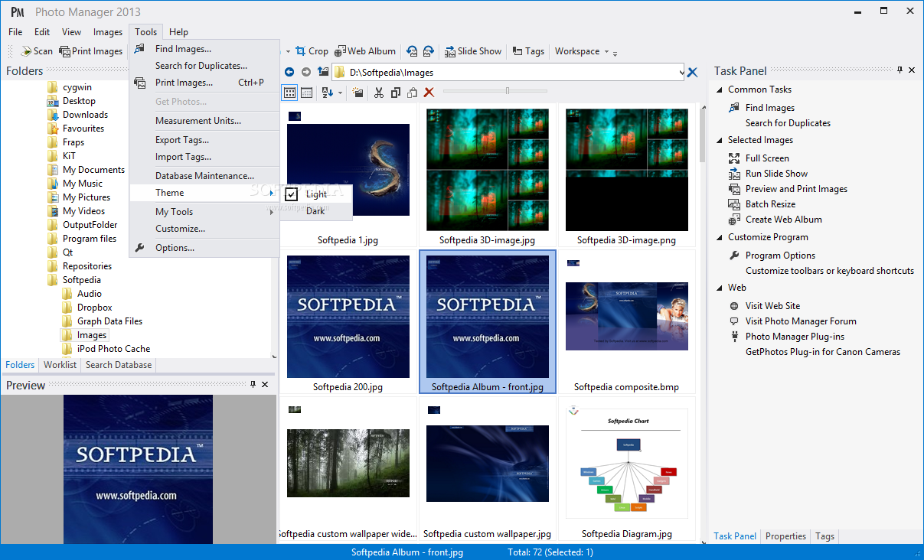Screen dimensions: 924x560
Task: Delete selected image with red X
Action: click(x=429, y=93)
